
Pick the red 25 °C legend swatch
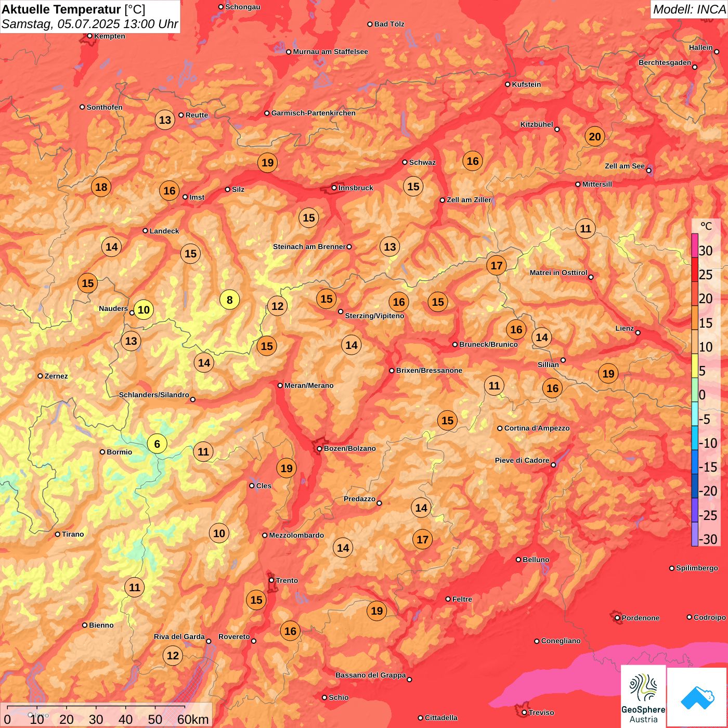(x=695, y=270)
